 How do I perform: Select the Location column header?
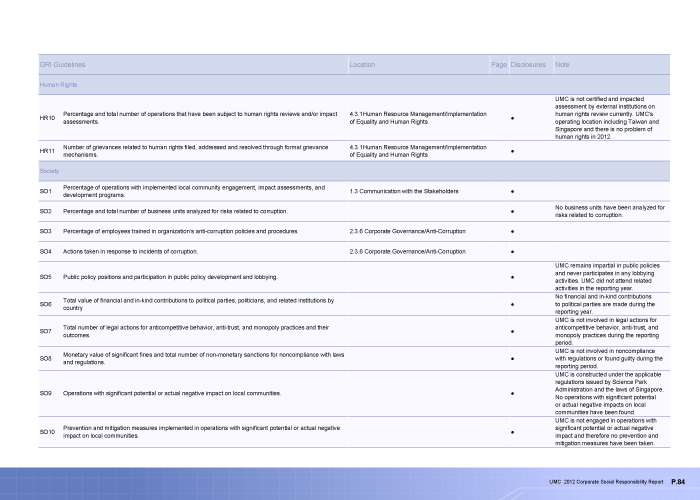pyautogui.click(x=362, y=64)
